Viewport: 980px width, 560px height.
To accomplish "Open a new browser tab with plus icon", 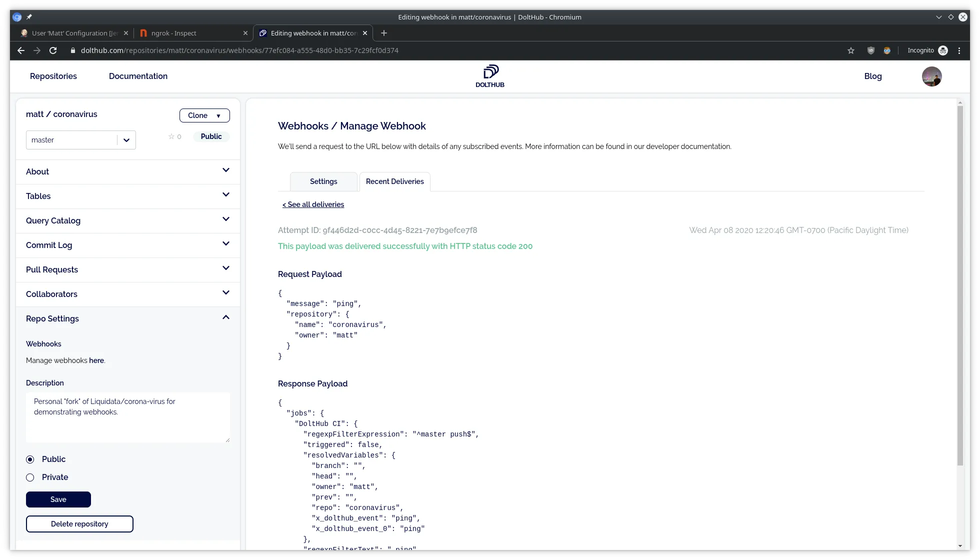I will [383, 33].
